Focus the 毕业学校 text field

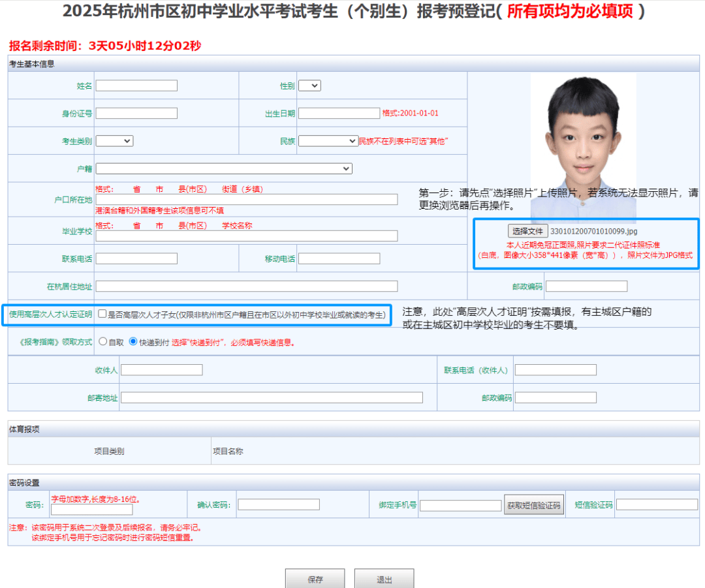click(246, 236)
